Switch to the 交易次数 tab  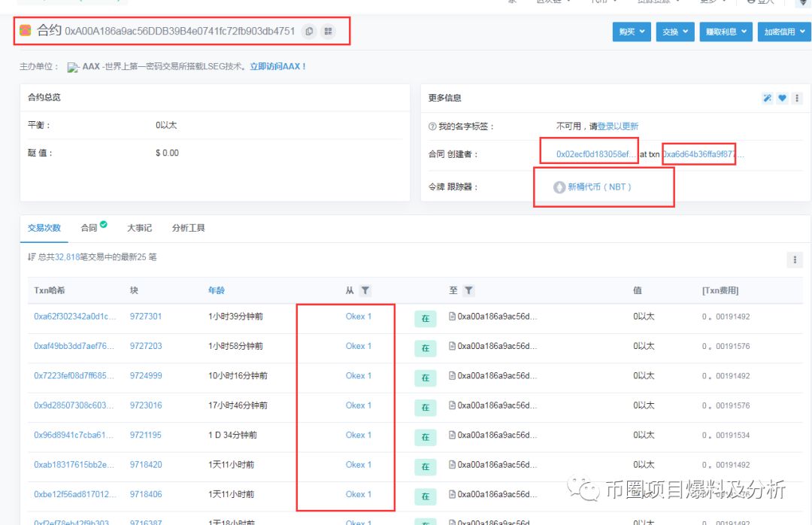44,228
